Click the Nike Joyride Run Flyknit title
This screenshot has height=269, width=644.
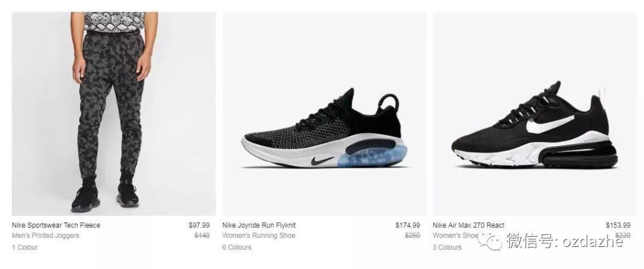[259, 225]
